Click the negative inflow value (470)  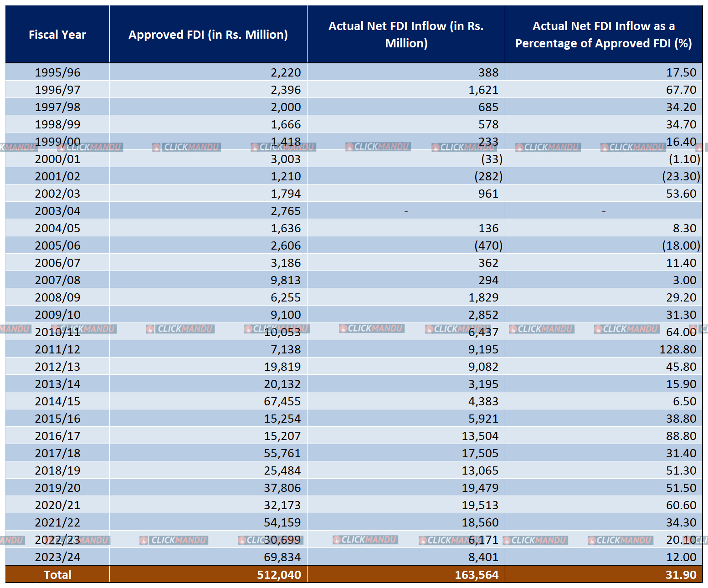click(x=488, y=245)
